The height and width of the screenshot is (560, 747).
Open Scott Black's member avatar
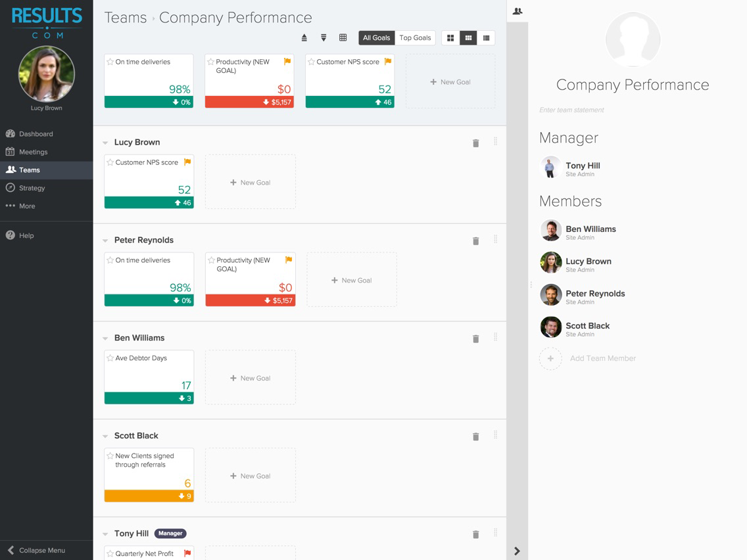[x=551, y=327]
